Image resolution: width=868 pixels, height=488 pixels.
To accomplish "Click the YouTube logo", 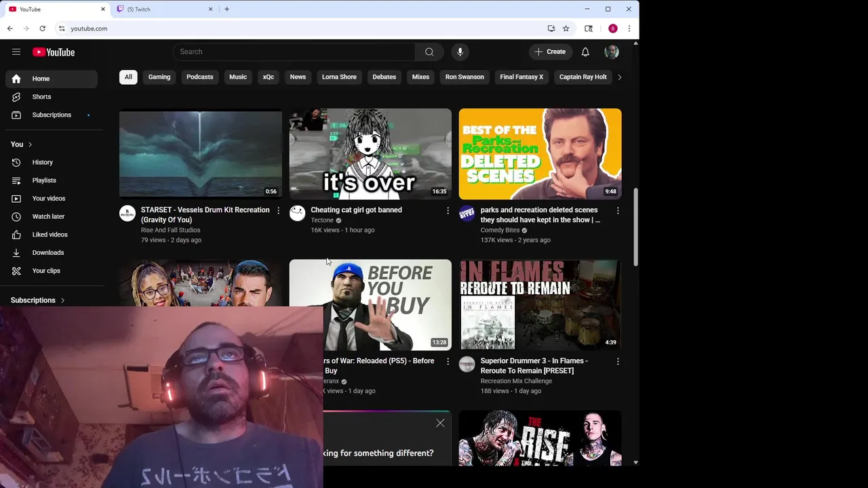I will [x=54, y=52].
